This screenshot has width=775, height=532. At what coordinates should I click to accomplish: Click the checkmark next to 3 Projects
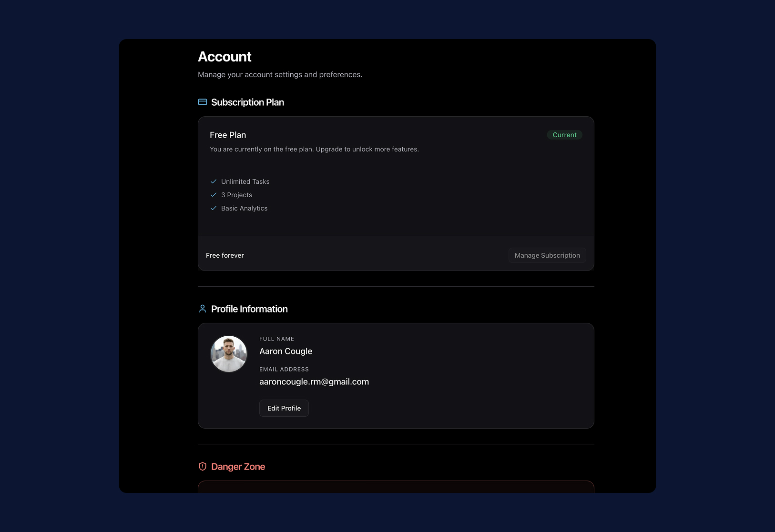point(214,195)
